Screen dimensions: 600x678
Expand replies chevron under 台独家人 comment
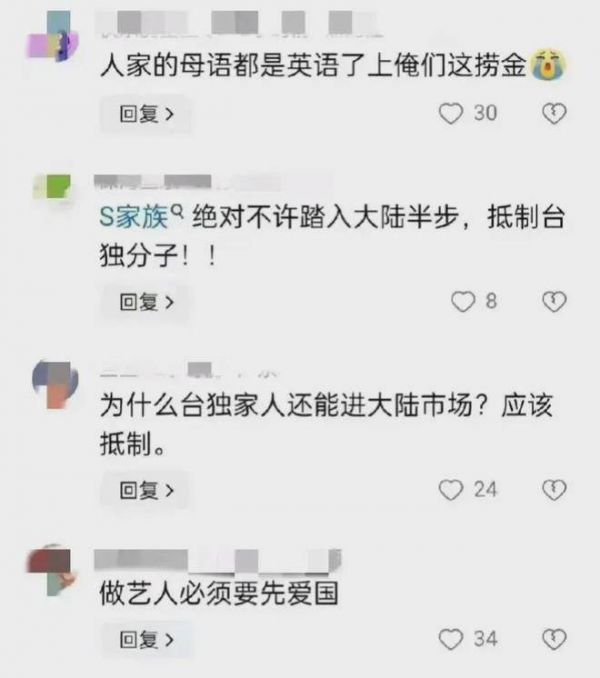[x=169, y=490]
